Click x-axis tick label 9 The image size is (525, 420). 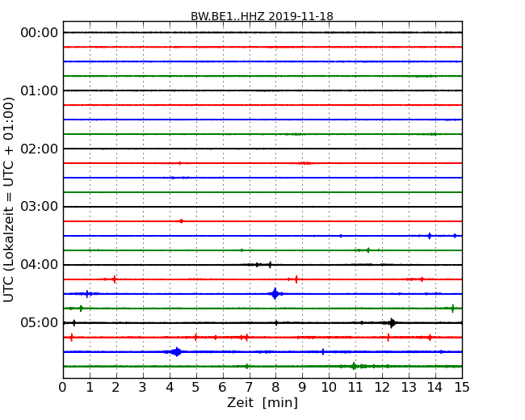pos(302,387)
